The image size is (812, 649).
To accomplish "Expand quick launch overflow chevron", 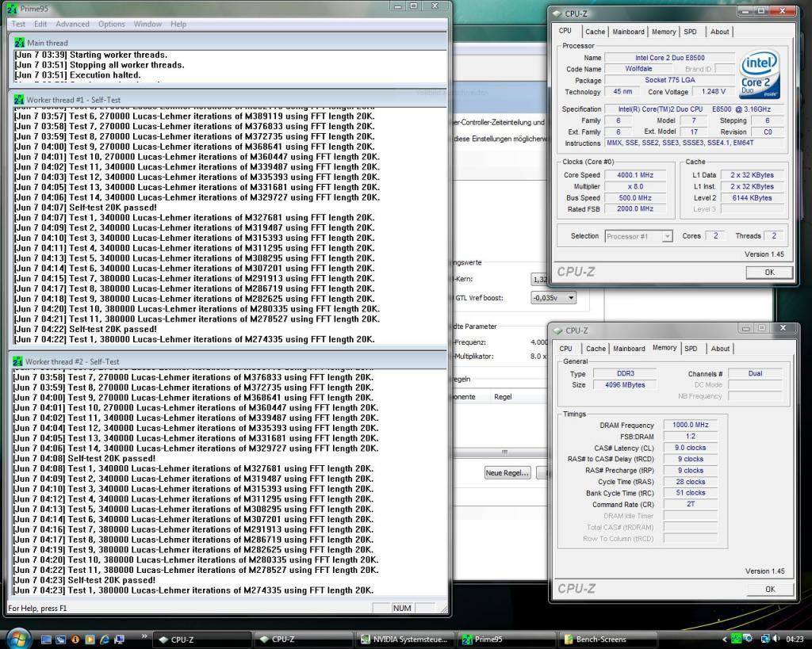I will [x=144, y=636].
